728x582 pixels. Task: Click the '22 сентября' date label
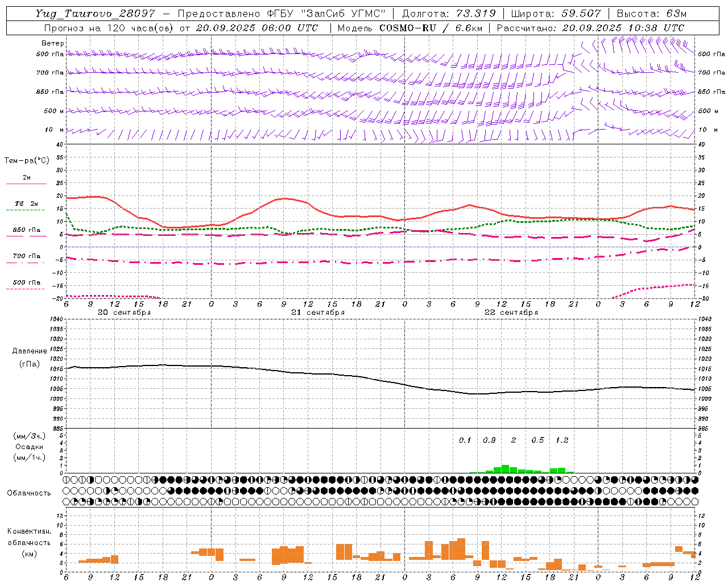click(x=511, y=313)
